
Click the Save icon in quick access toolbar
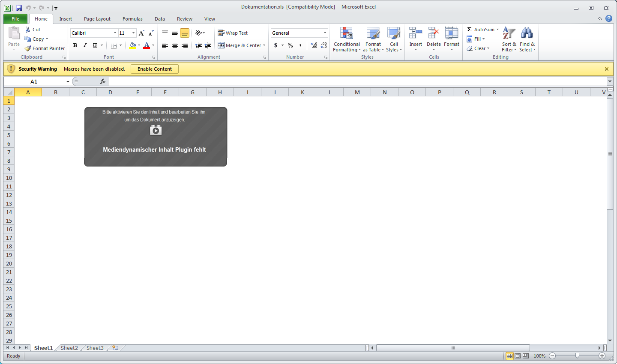[19, 8]
